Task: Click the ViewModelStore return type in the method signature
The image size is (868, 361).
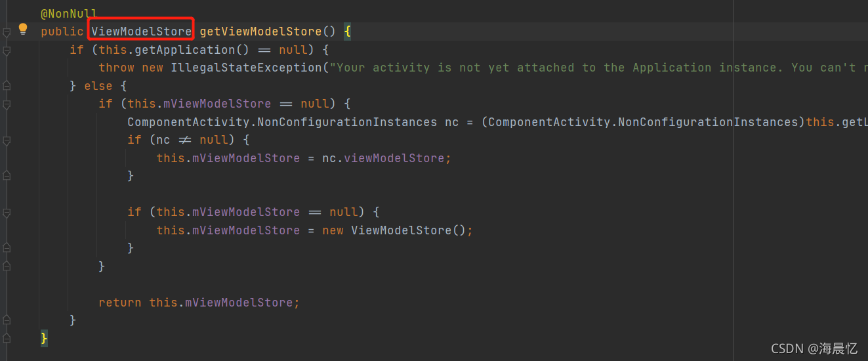Action: (142, 32)
